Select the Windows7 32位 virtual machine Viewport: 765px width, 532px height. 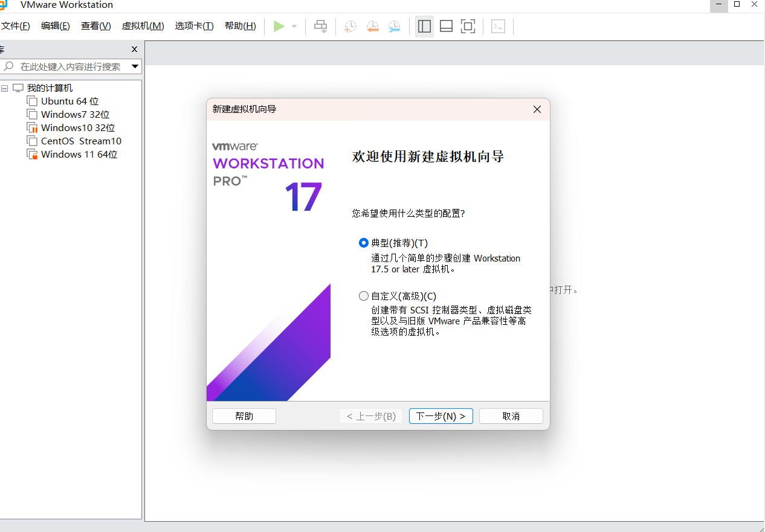pyautogui.click(x=76, y=115)
